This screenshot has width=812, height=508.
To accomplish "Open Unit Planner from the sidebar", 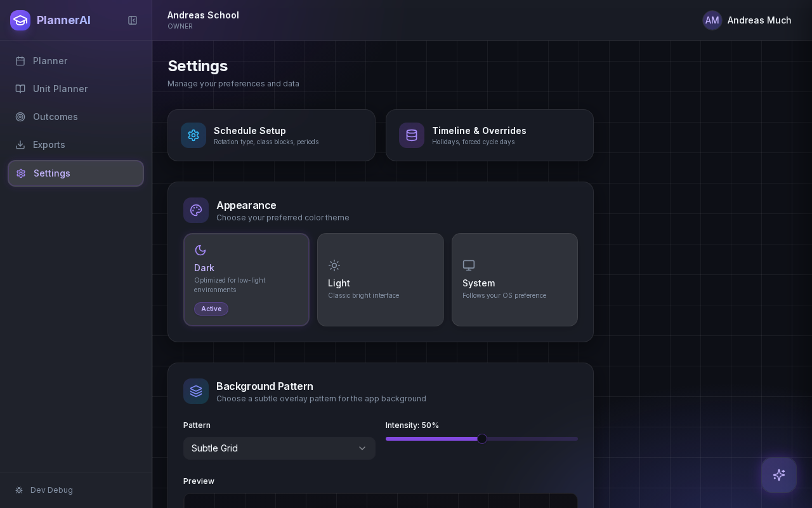I will [60, 89].
